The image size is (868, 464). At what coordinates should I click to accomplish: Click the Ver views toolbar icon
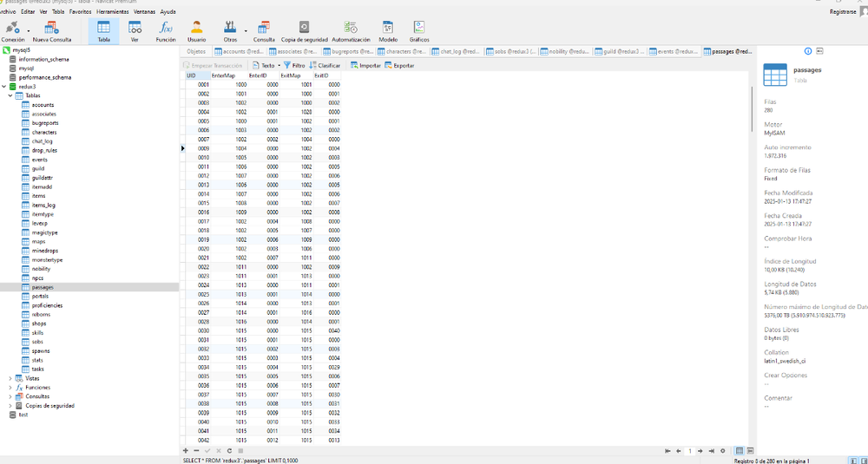point(135,30)
